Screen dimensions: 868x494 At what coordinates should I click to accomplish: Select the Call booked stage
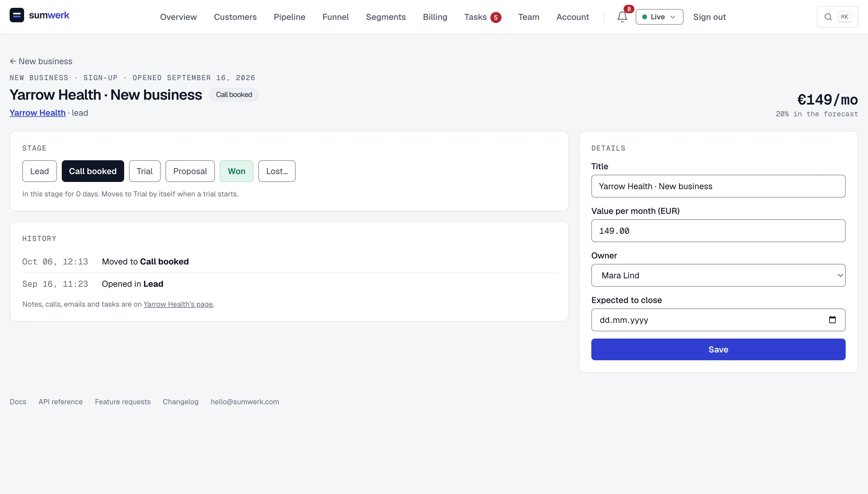click(x=93, y=171)
